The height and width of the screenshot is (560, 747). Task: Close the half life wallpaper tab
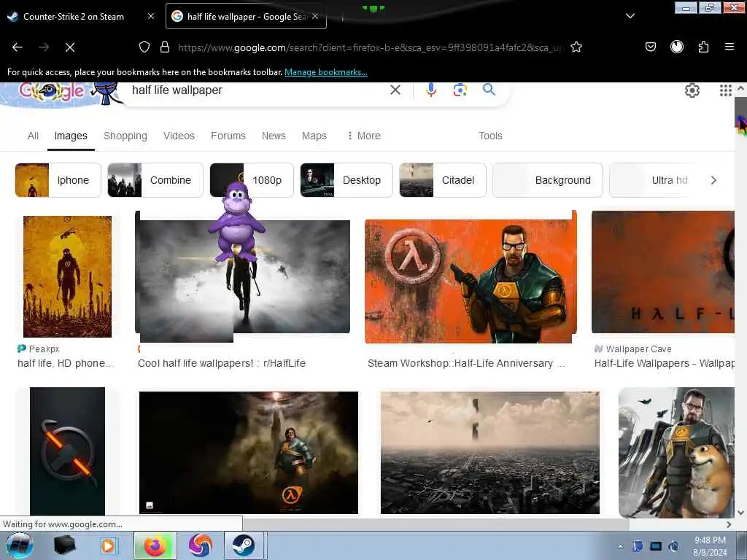pyautogui.click(x=315, y=16)
